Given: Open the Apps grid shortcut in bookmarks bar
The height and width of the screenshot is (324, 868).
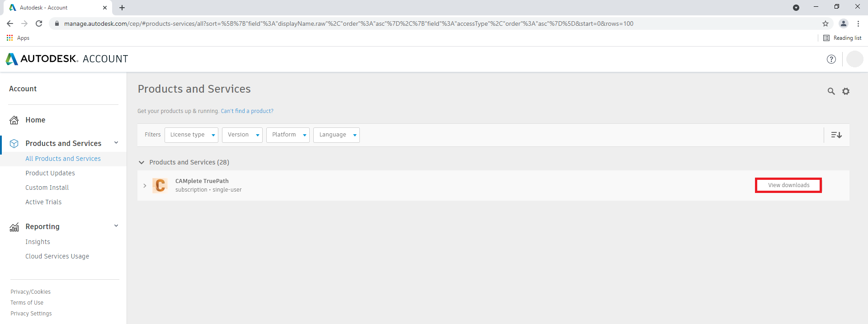Looking at the screenshot, I should pos(18,38).
